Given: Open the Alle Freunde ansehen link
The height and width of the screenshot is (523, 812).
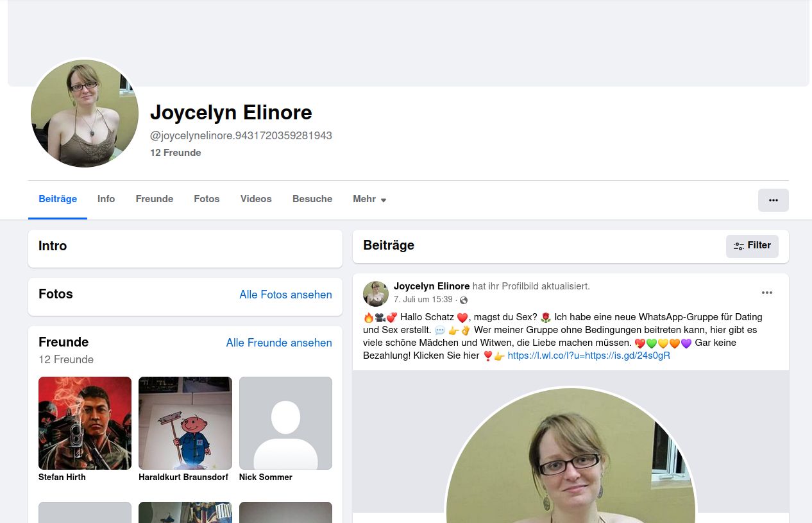Looking at the screenshot, I should 279,343.
